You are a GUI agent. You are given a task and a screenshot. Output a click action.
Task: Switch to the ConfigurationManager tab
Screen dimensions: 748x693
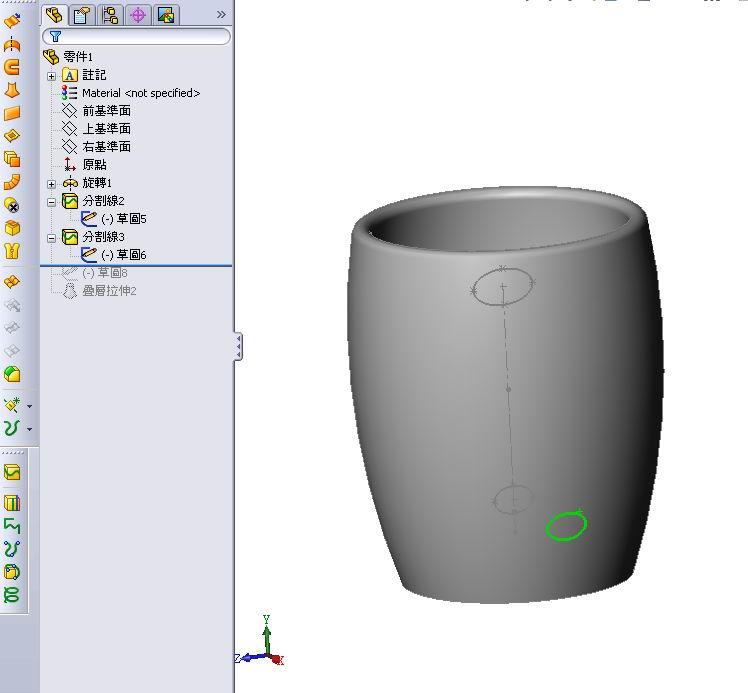point(110,15)
